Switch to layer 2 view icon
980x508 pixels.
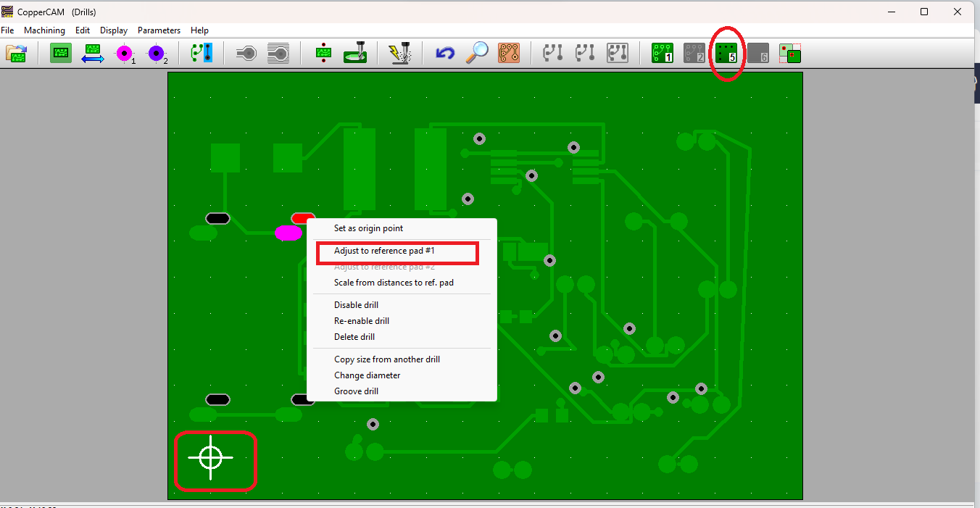click(694, 53)
